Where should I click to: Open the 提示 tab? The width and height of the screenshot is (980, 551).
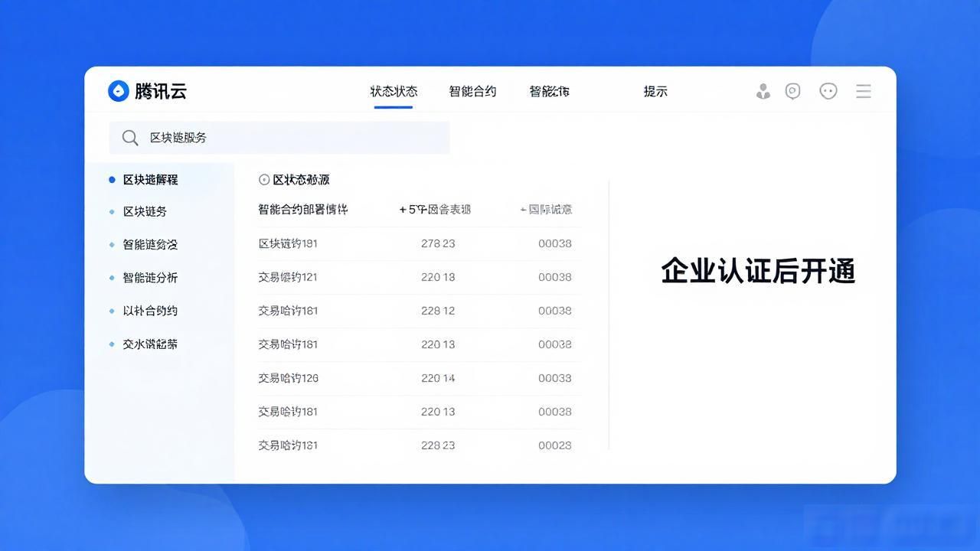coord(655,91)
